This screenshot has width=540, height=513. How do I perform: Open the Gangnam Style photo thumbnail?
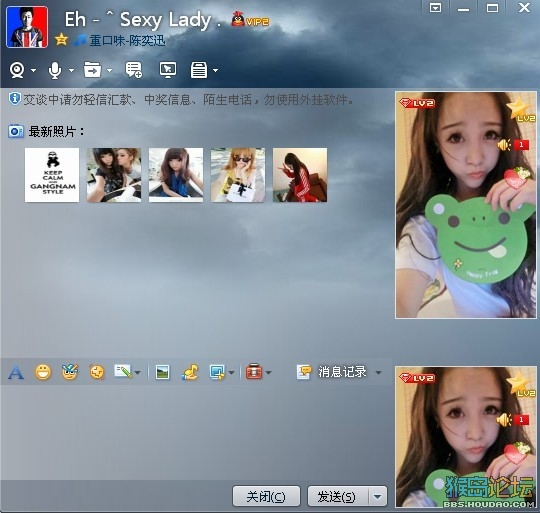52,175
